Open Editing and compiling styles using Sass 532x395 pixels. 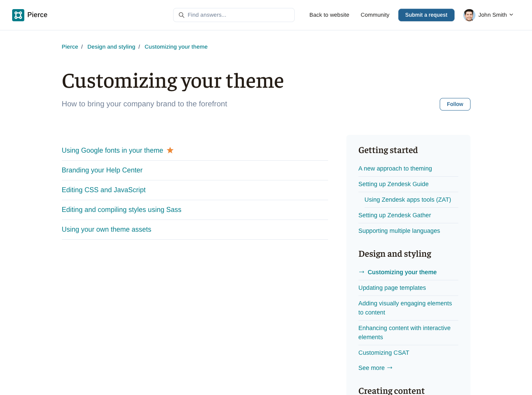click(x=122, y=210)
